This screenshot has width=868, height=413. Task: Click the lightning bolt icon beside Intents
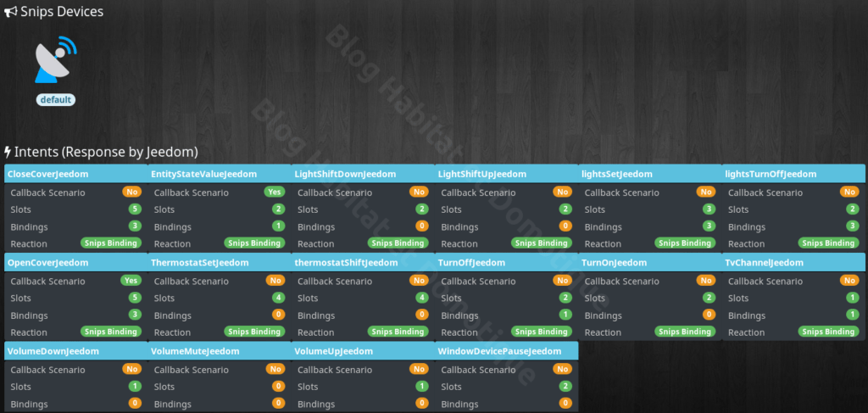point(8,152)
